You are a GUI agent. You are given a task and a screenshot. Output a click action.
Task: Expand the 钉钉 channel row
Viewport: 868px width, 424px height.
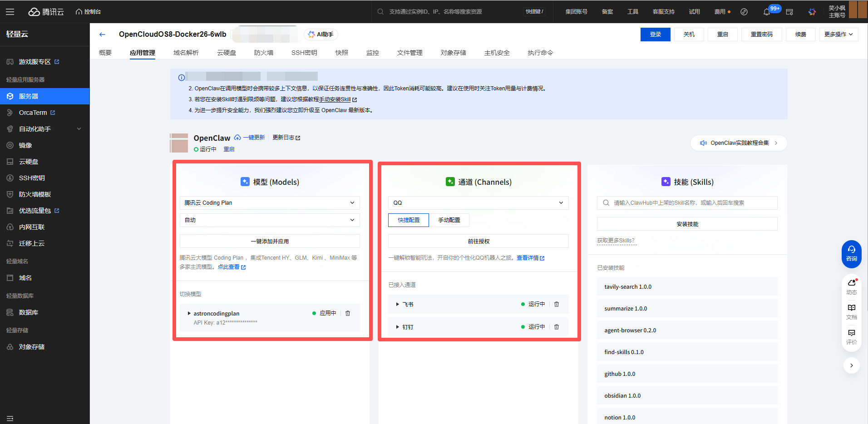(x=398, y=327)
